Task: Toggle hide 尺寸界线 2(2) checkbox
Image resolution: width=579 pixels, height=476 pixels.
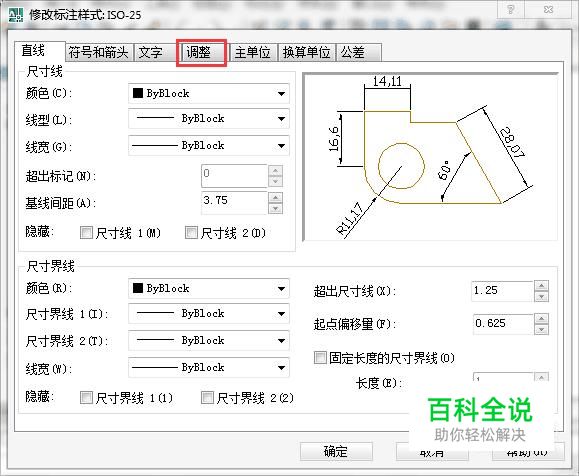Action: click(x=207, y=398)
